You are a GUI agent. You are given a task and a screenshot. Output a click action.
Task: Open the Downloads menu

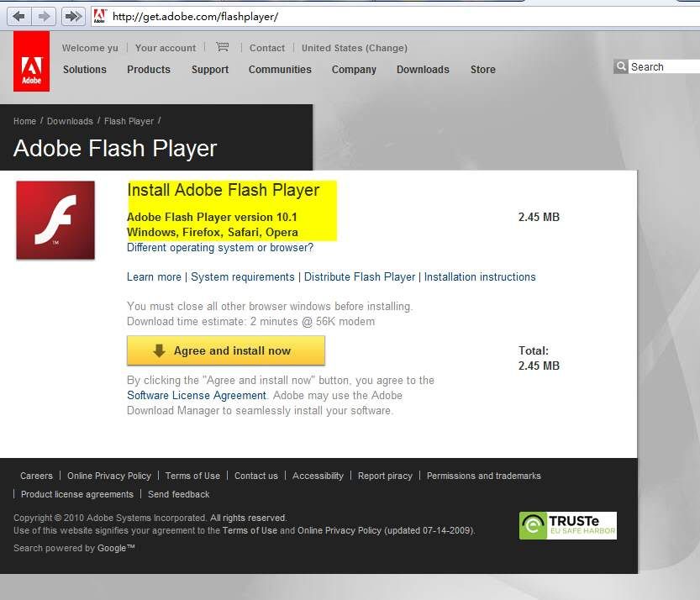[423, 70]
